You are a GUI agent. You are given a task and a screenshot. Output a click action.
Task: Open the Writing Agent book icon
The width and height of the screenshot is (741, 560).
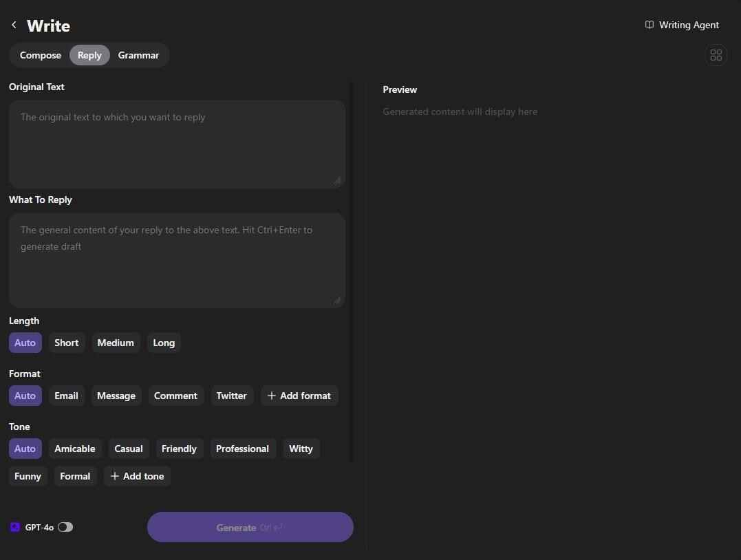tap(649, 25)
